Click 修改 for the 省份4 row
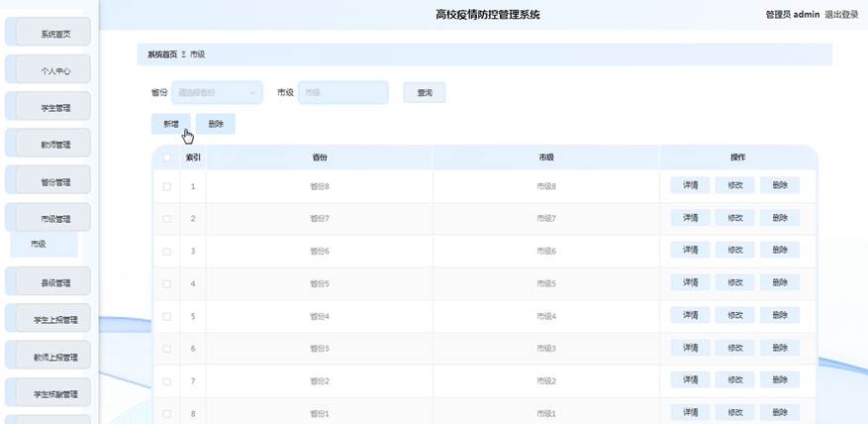Screen dimensions: 868x424 tap(734, 315)
